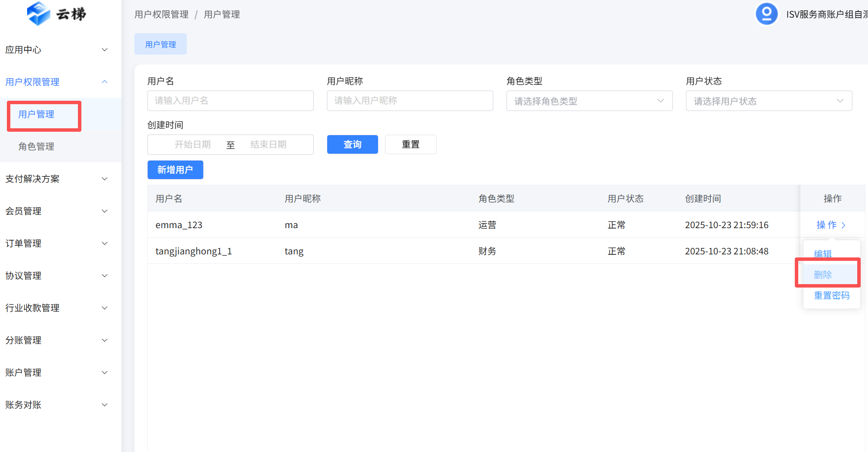Screen dimensions: 868x452
Task: Expand the 会员管理 menu
Action: [x=56, y=211]
